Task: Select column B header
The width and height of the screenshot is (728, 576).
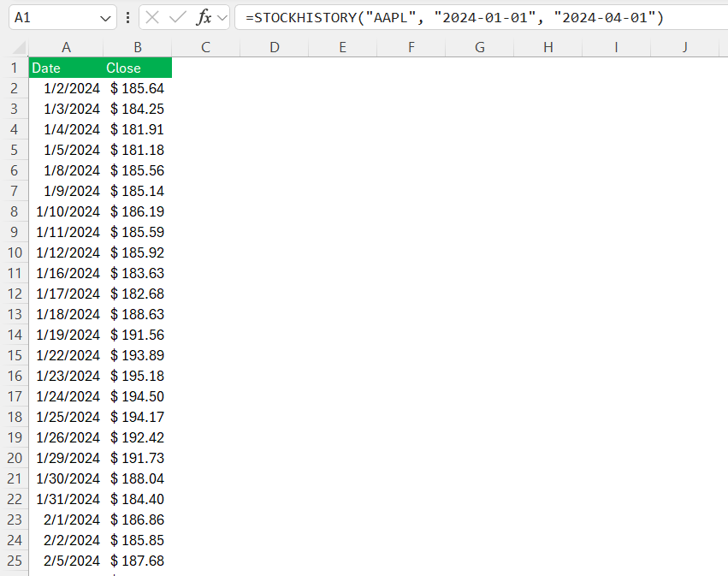Action: 138,47
